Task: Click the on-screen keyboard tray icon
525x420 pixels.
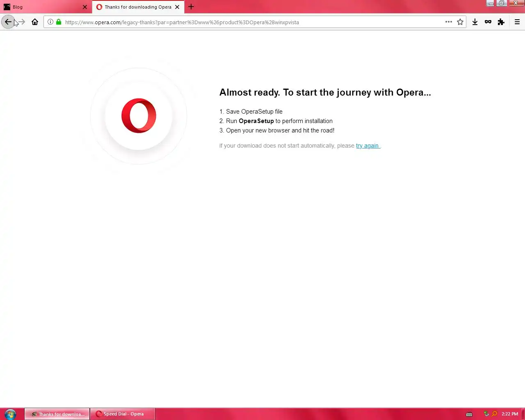Action: [469, 414]
